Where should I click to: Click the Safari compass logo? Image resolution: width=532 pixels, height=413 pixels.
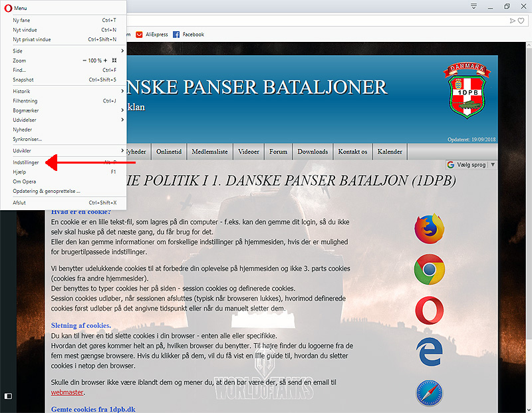[x=429, y=393]
